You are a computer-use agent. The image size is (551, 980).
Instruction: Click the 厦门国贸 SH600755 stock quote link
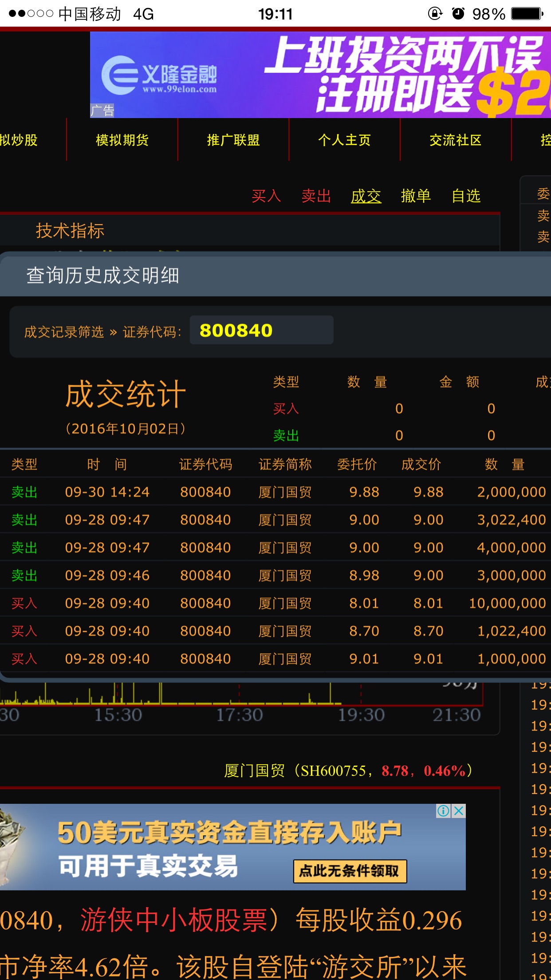(348, 771)
